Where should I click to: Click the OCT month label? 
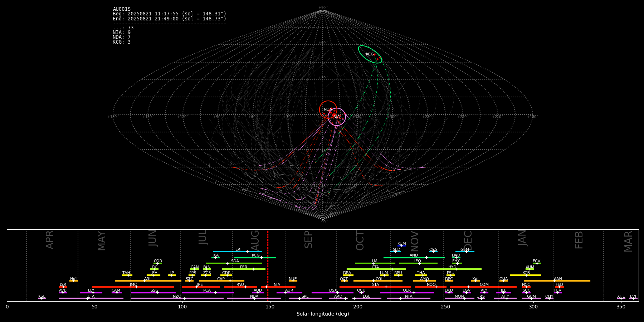coord(360,240)
